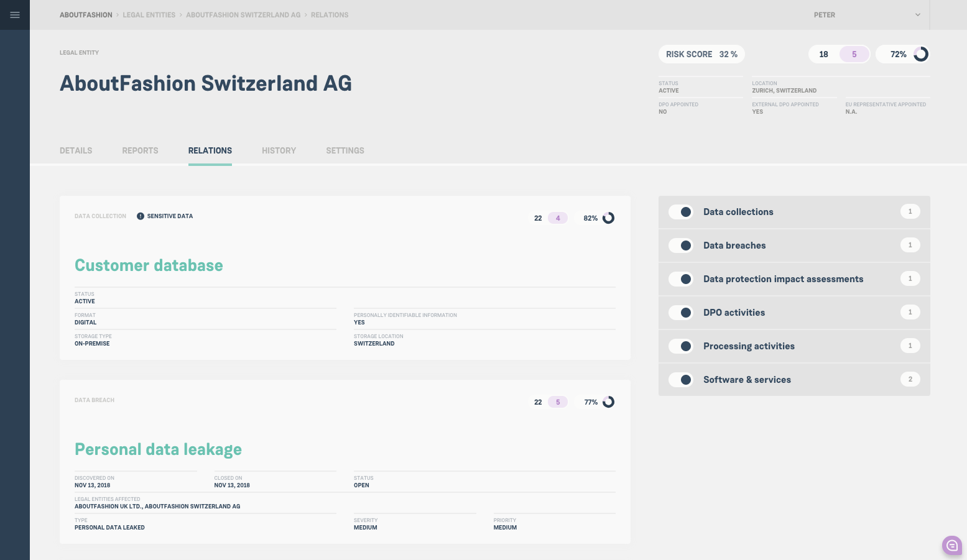This screenshot has width=967, height=560.
Task: Click the 82% donut on Customer database card
Action: 608,218
